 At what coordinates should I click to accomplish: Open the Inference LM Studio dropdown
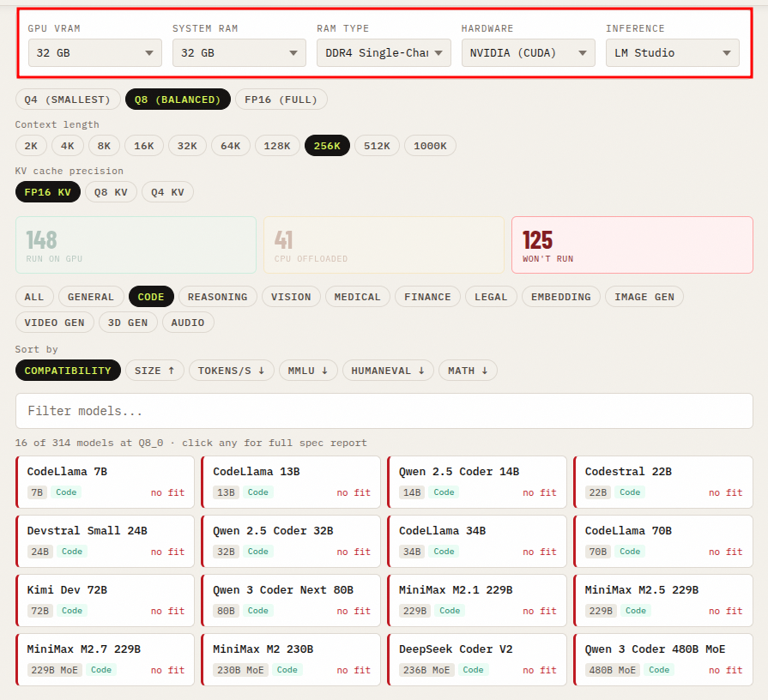point(673,53)
